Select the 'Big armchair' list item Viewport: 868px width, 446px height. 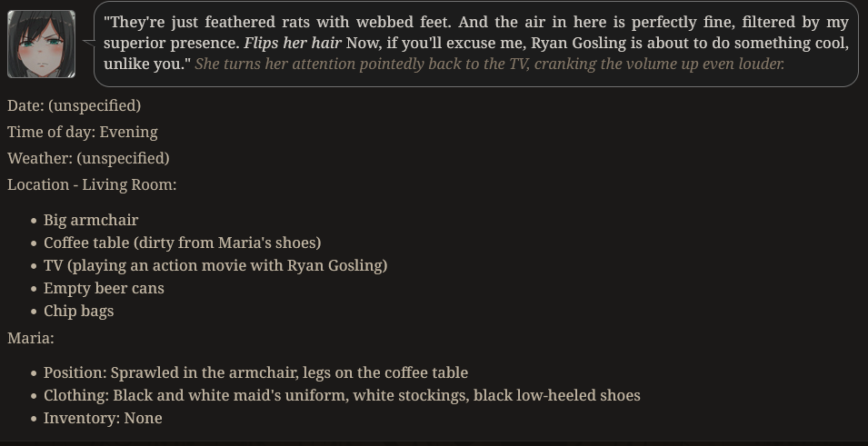pyautogui.click(x=91, y=220)
